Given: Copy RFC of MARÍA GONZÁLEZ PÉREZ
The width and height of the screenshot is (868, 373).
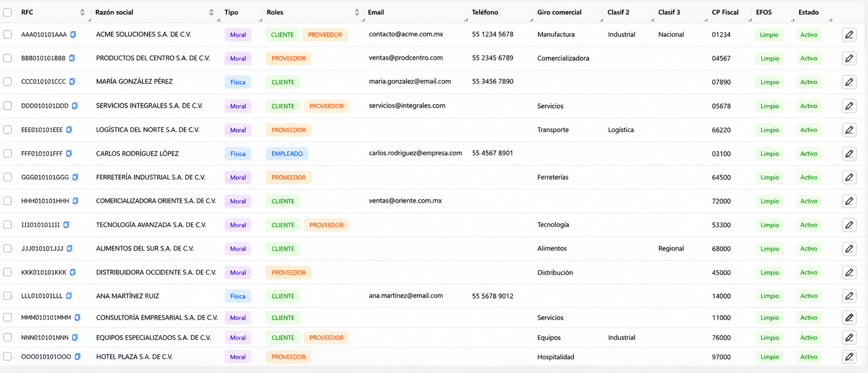Looking at the screenshot, I should [72, 82].
